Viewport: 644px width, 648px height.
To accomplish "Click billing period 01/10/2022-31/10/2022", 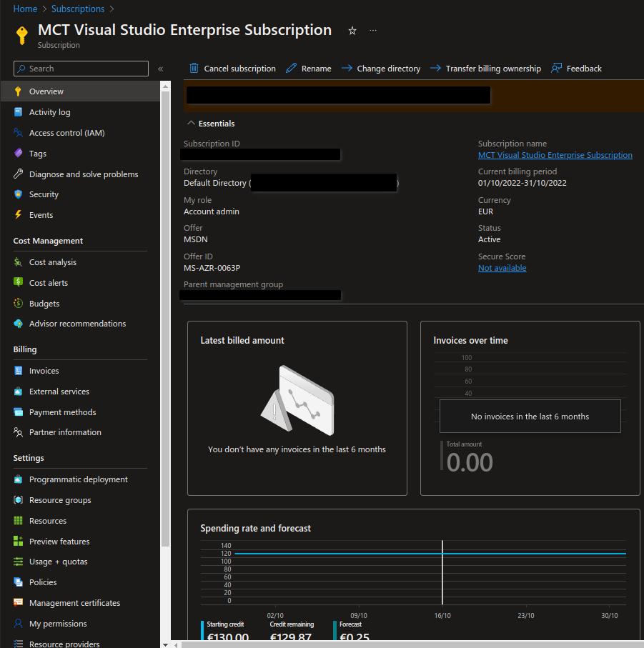I will [x=522, y=183].
